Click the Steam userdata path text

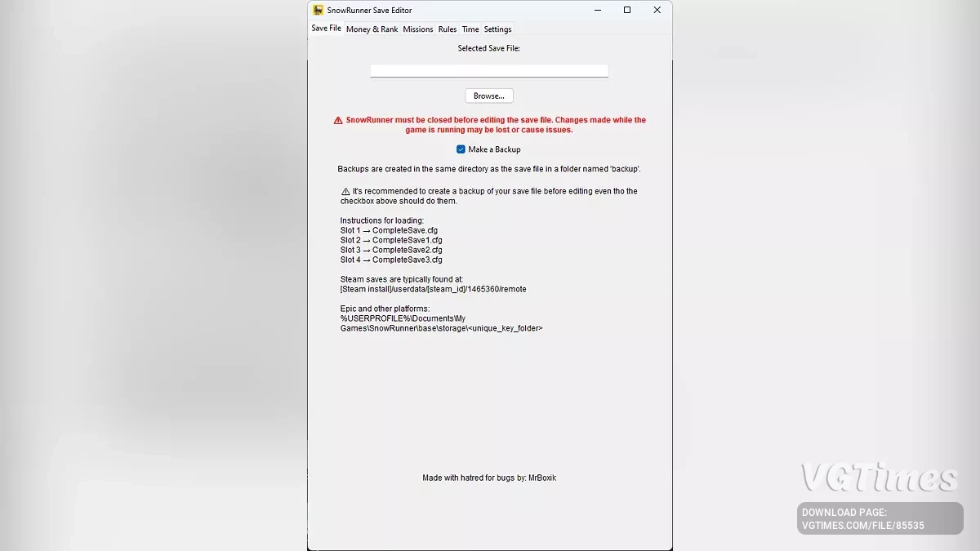(x=434, y=289)
